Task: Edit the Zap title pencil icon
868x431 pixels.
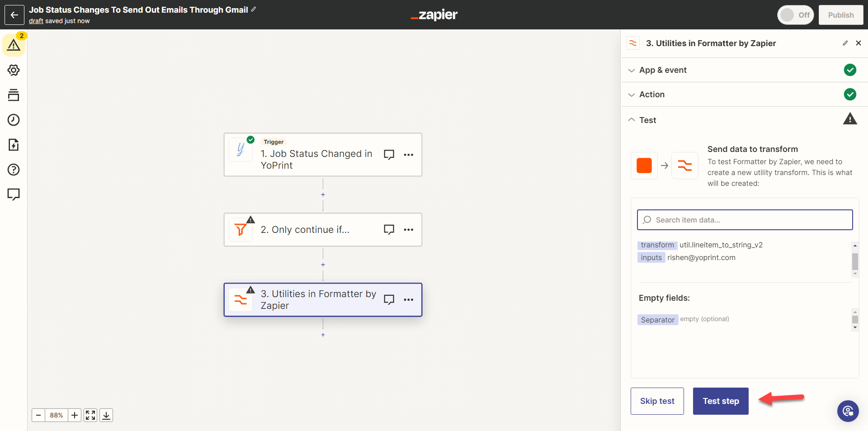Action: pyautogui.click(x=254, y=9)
